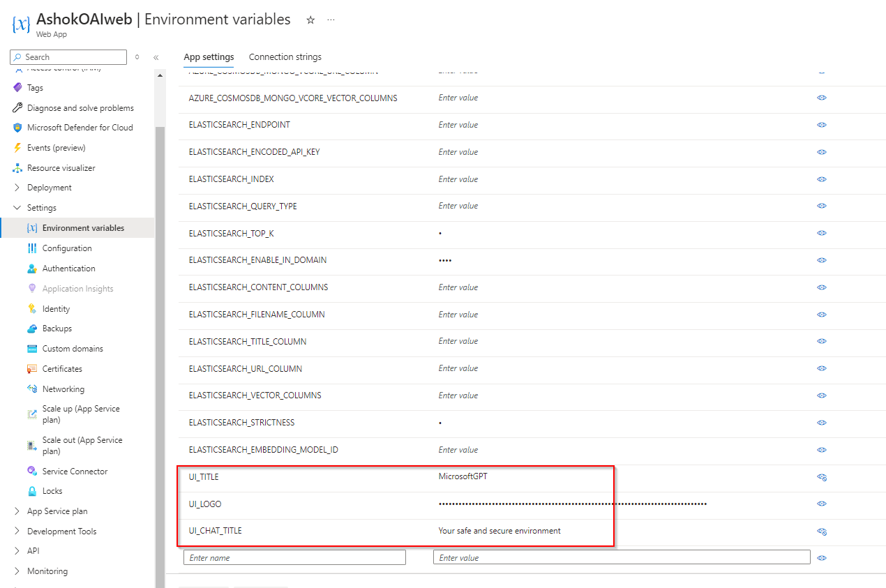Click the ELASTICSEARCH_EMBEDDING_MODEL_ID name

264,450
